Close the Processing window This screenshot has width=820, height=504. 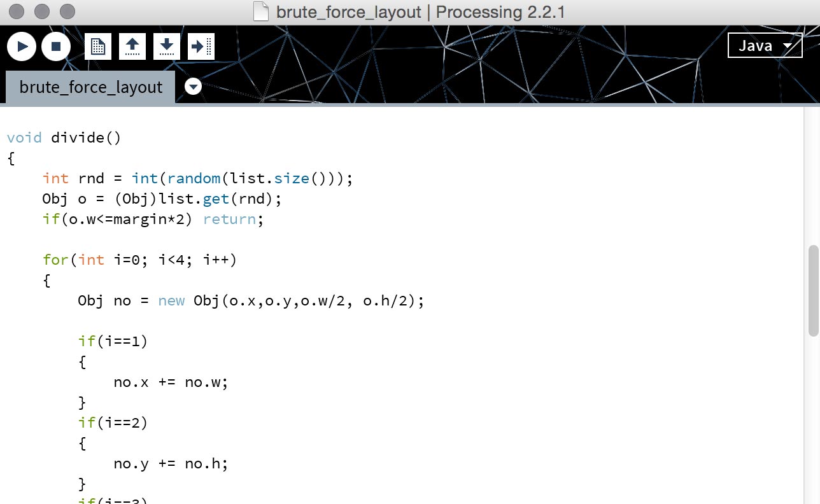[17, 11]
